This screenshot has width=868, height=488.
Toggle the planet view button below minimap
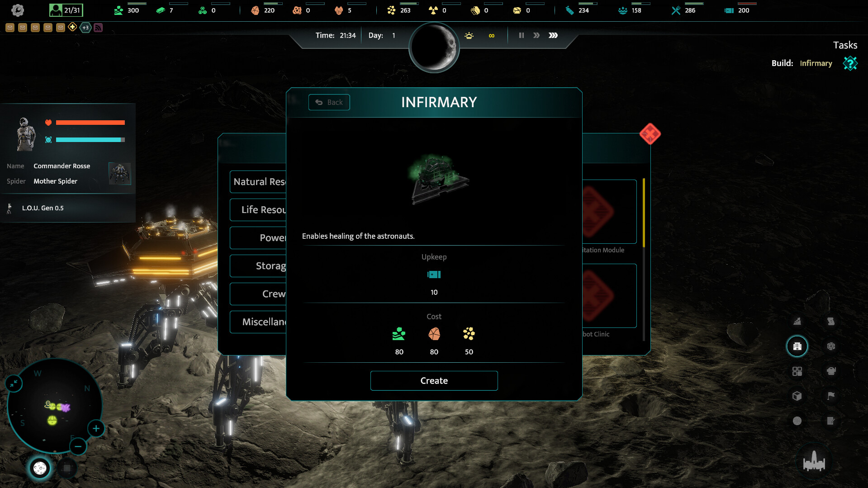pyautogui.click(x=40, y=468)
